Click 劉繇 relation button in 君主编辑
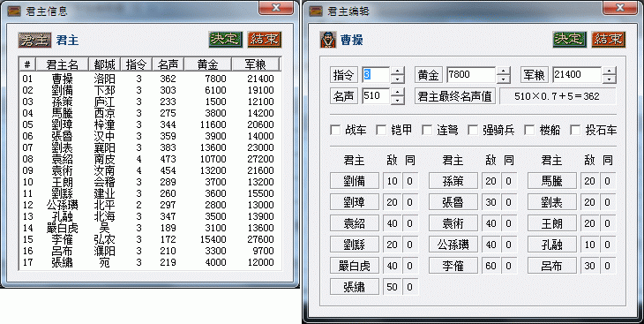This screenshot has width=644, height=324. point(355,245)
